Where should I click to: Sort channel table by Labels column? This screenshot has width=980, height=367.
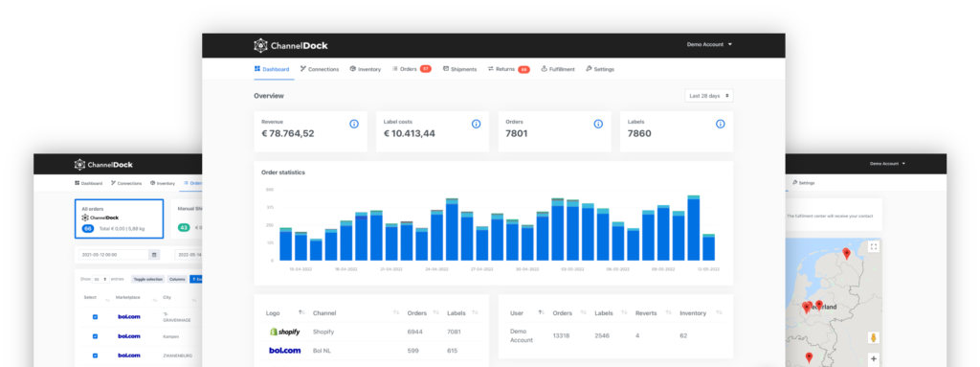tap(475, 312)
